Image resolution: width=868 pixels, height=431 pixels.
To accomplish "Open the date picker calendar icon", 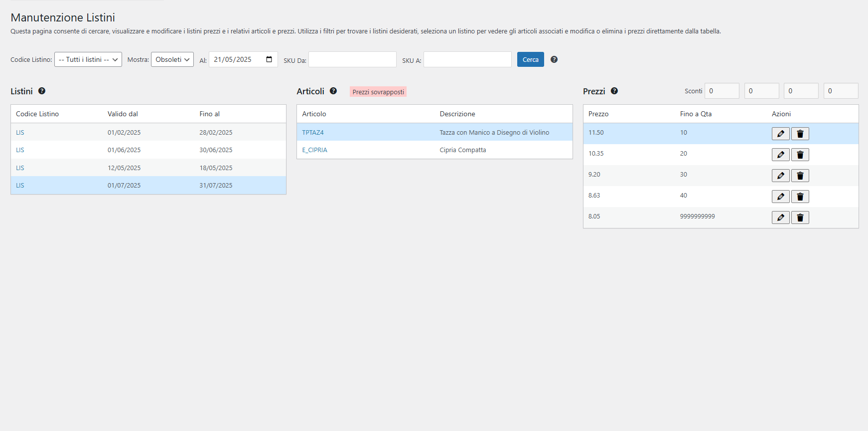I will [269, 59].
